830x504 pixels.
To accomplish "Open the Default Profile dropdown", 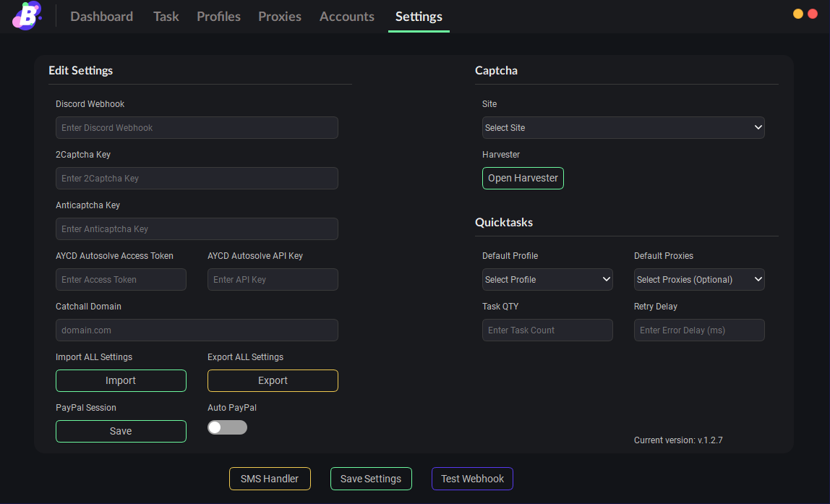I will (547, 280).
